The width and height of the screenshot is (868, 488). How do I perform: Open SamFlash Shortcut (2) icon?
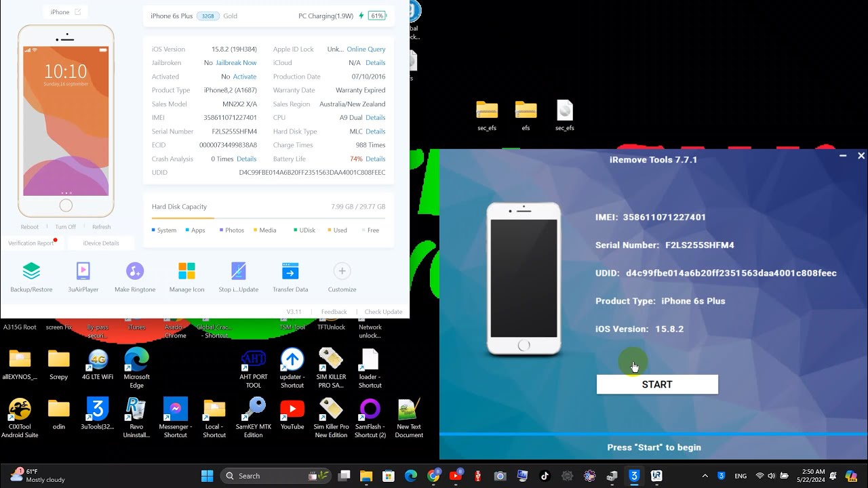[x=370, y=418]
